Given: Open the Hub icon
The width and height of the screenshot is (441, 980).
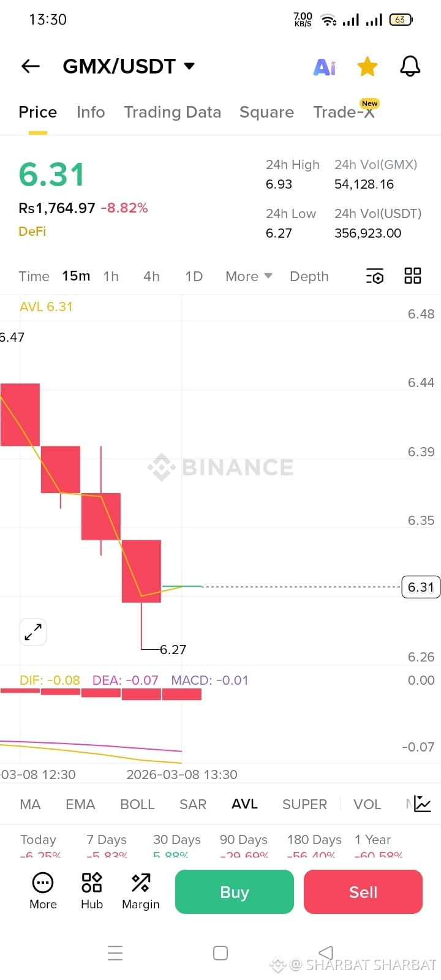Looking at the screenshot, I should pos(92,891).
